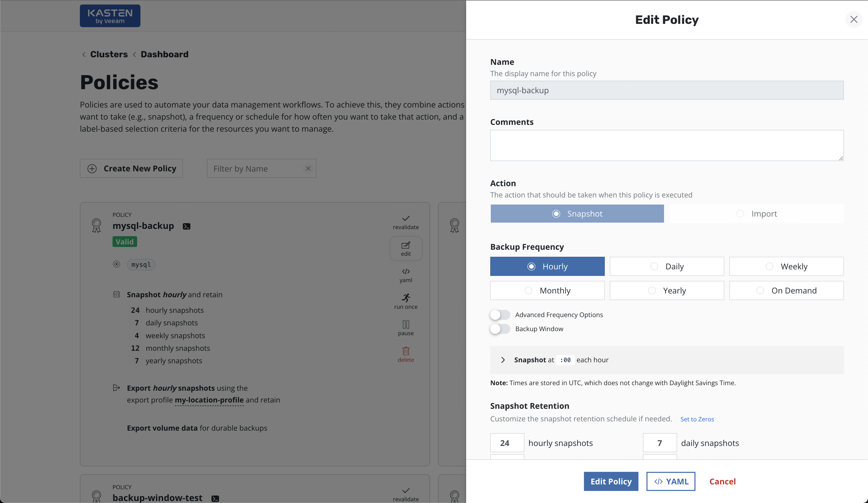Screen dimensions: 868x503
Task: Expand the Snapshot at :00 each hour section
Action: tap(503, 360)
